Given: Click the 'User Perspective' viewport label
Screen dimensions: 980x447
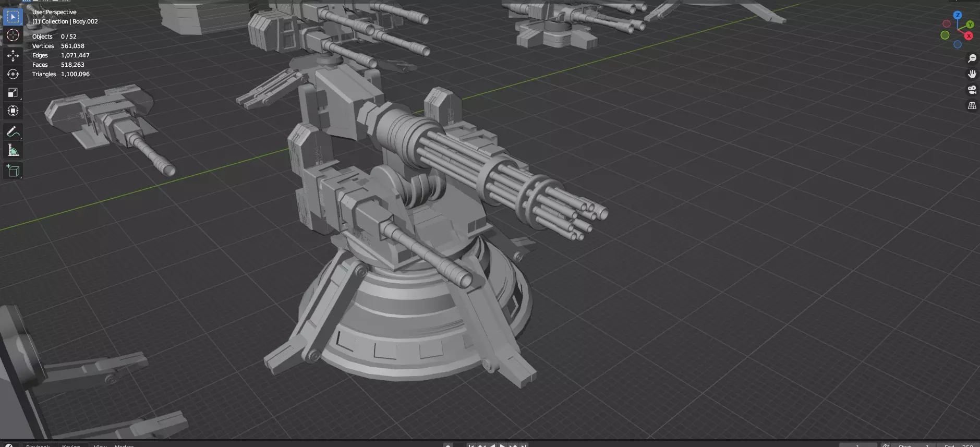Looking at the screenshot, I should pos(54,12).
